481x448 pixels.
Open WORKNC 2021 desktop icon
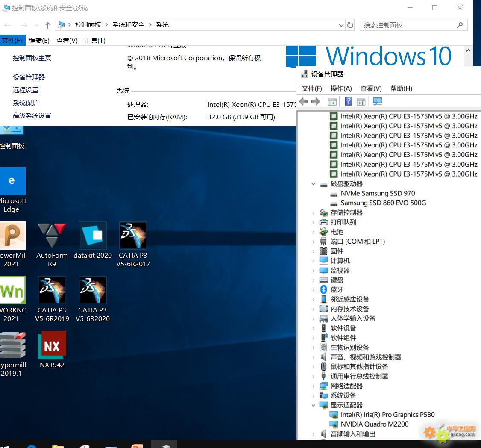[x=13, y=299]
